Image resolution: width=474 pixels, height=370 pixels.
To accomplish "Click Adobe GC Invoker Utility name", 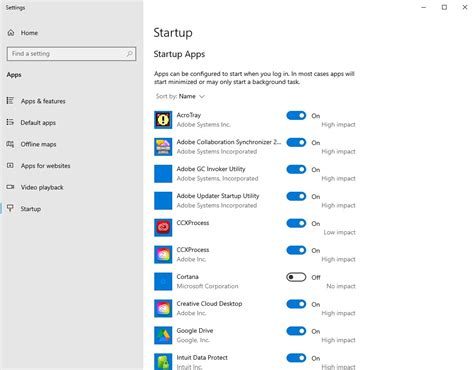I will (x=211, y=169).
